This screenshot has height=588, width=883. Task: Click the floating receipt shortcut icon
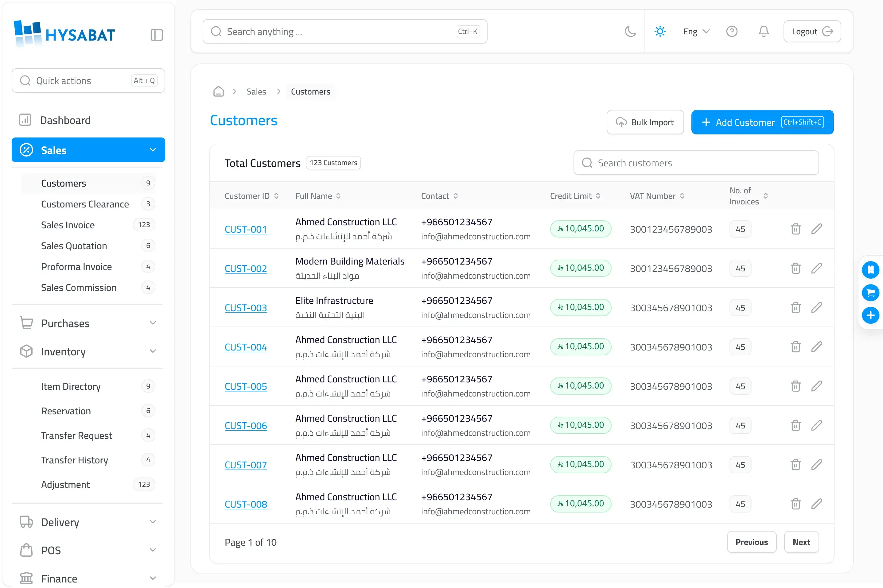pyautogui.click(x=870, y=270)
